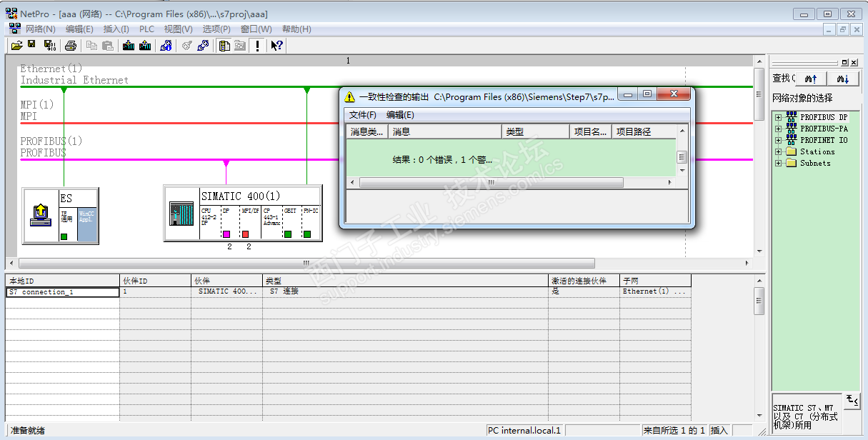
Task: Select the S7 connection_1 cell
Action: coord(62,292)
